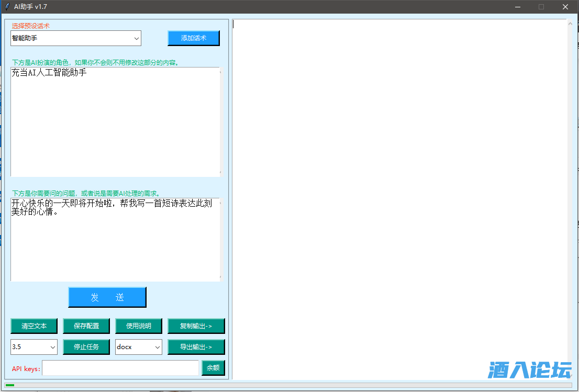
Task: Click the 保存配置 button
Action: tap(86, 326)
